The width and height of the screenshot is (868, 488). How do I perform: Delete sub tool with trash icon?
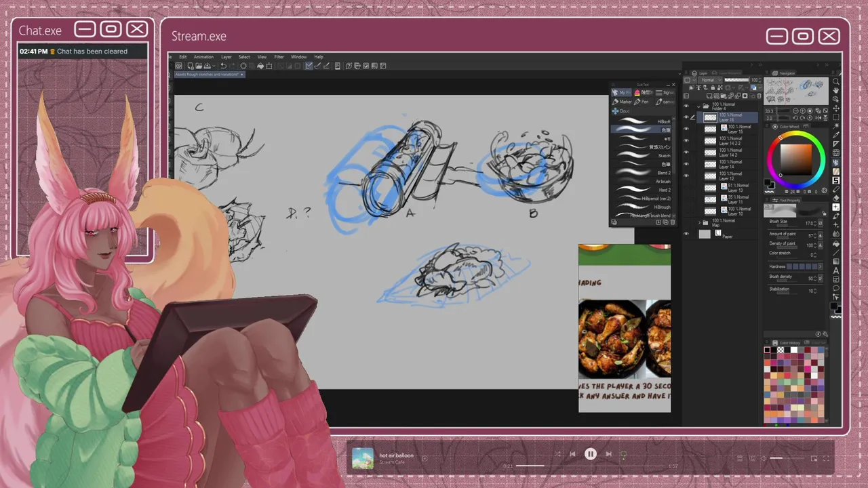673,222
